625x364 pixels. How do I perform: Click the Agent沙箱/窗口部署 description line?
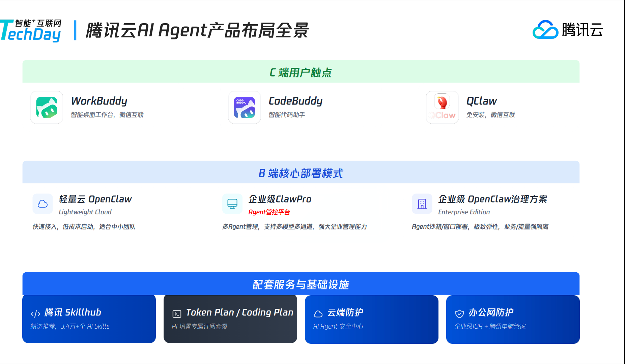click(480, 227)
